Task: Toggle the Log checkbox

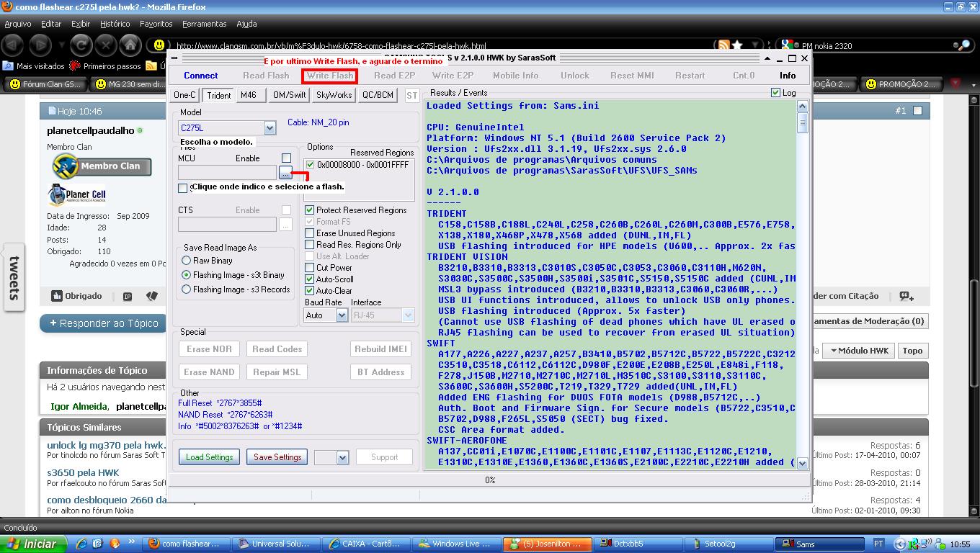Action: [775, 93]
